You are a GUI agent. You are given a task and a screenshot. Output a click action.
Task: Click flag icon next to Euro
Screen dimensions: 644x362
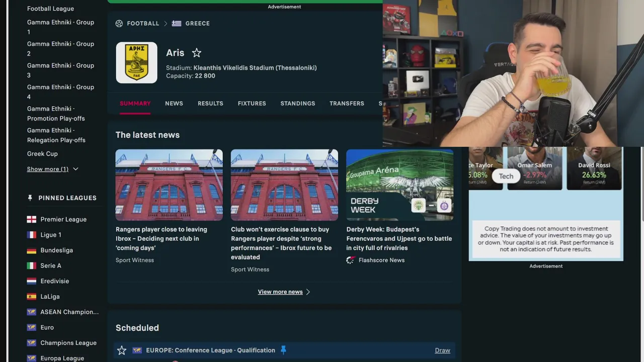[x=32, y=327]
